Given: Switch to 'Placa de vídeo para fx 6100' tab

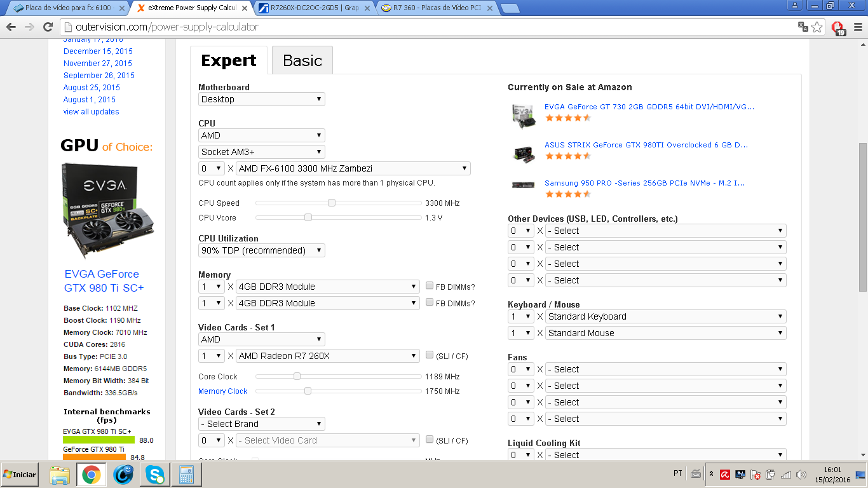Looking at the screenshot, I should [x=65, y=8].
